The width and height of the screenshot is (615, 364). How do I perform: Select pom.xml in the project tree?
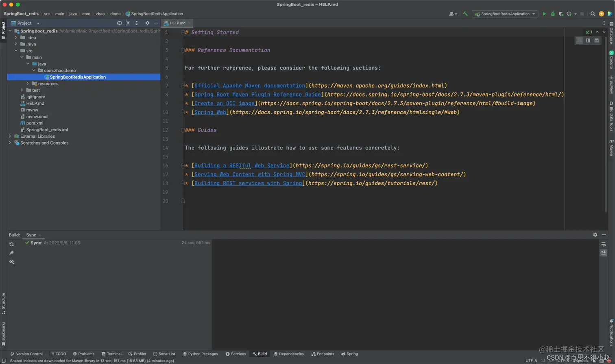pyautogui.click(x=35, y=123)
